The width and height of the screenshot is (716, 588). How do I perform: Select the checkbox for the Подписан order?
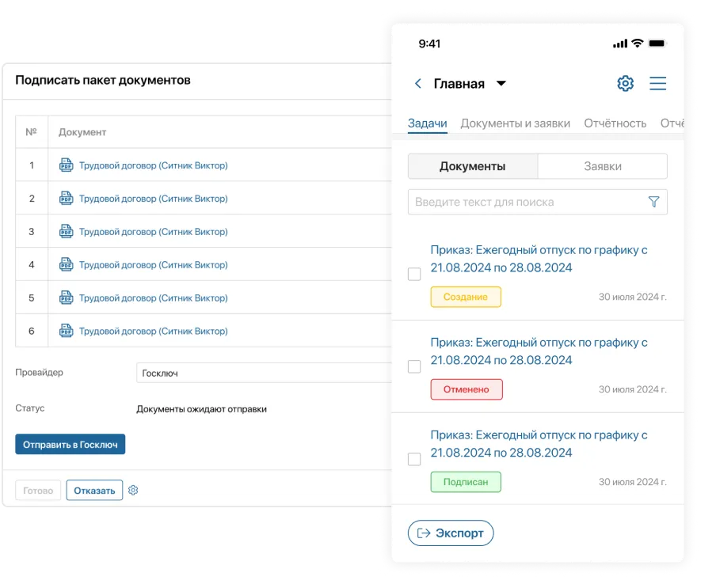pyautogui.click(x=414, y=459)
